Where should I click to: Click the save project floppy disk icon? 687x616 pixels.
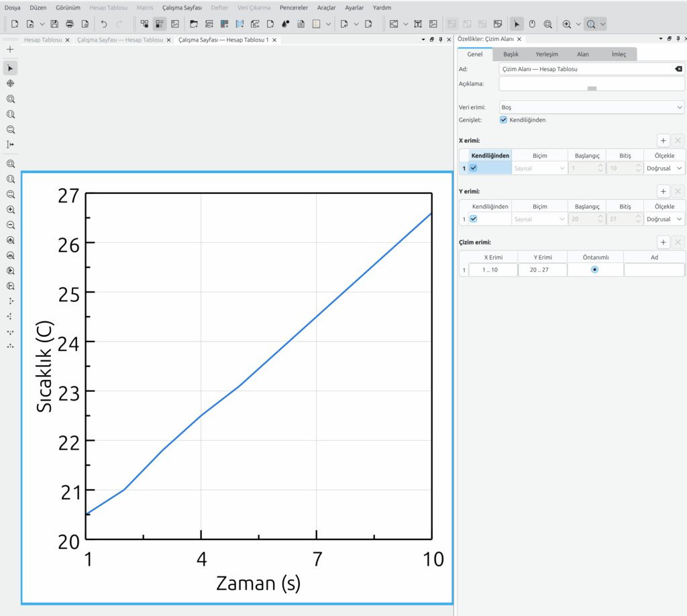(x=54, y=24)
